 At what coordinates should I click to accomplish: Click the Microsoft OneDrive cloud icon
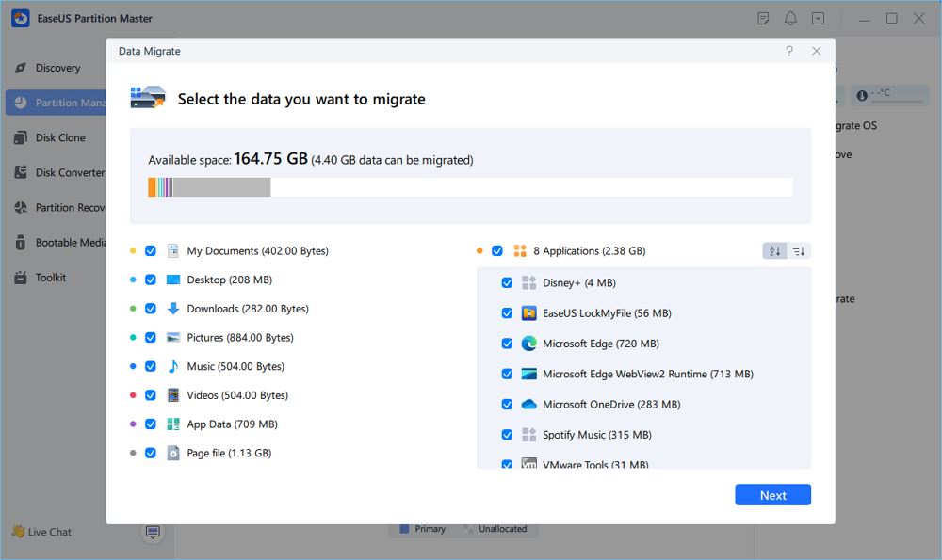[x=528, y=405]
